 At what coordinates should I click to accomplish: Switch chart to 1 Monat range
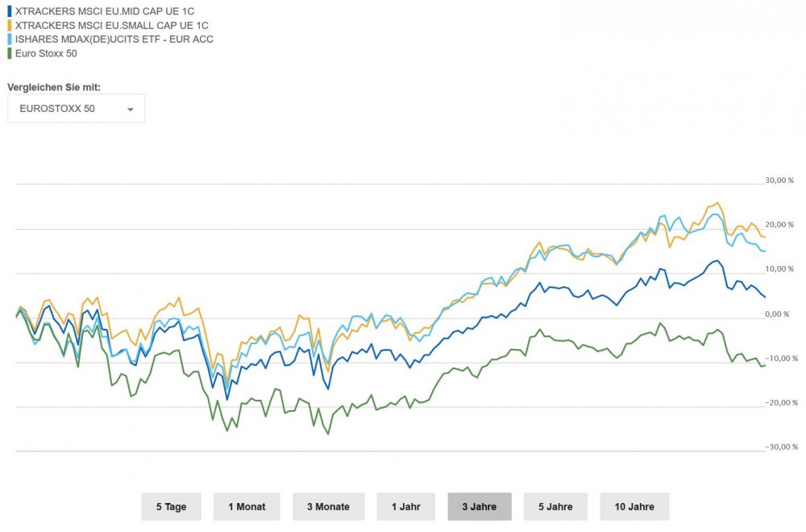[x=247, y=507]
